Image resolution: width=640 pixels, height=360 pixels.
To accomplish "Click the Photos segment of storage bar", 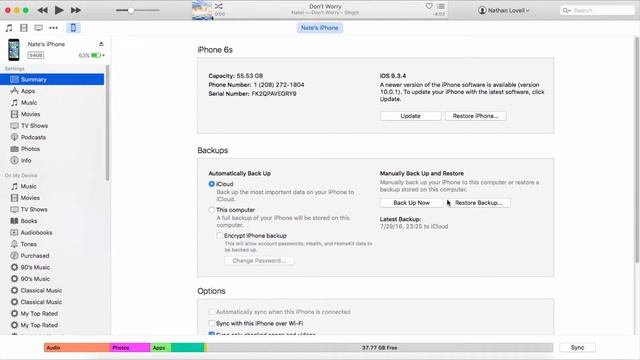I will [130, 347].
